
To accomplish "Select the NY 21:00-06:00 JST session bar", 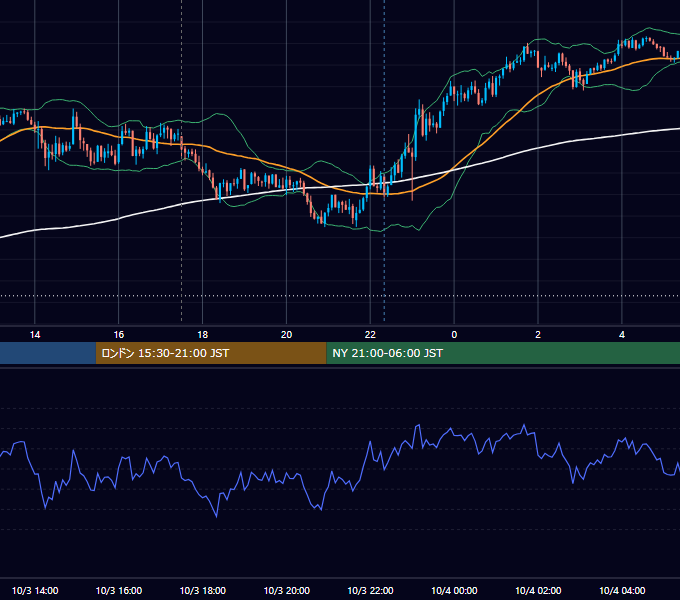I will pyautogui.click(x=503, y=353).
